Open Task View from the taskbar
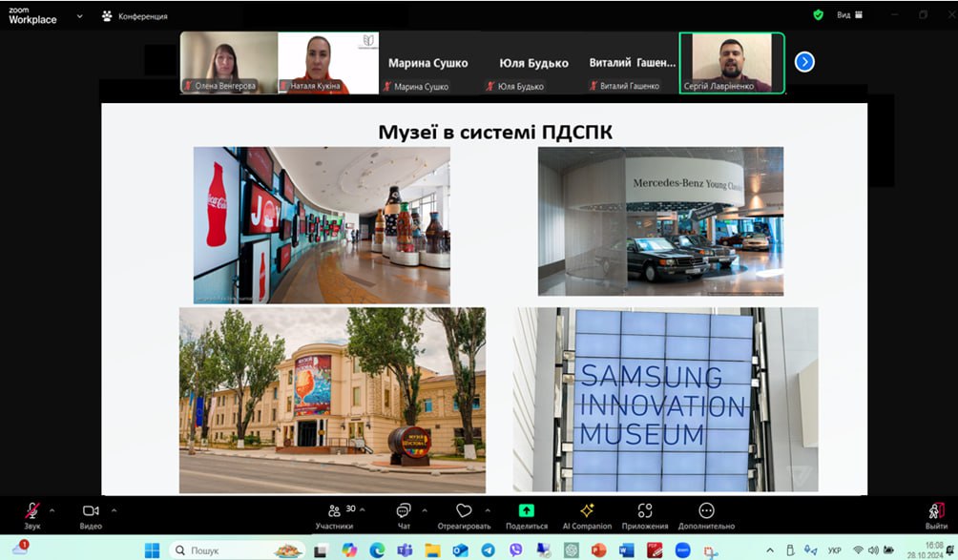This screenshot has width=958, height=560. (x=322, y=550)
